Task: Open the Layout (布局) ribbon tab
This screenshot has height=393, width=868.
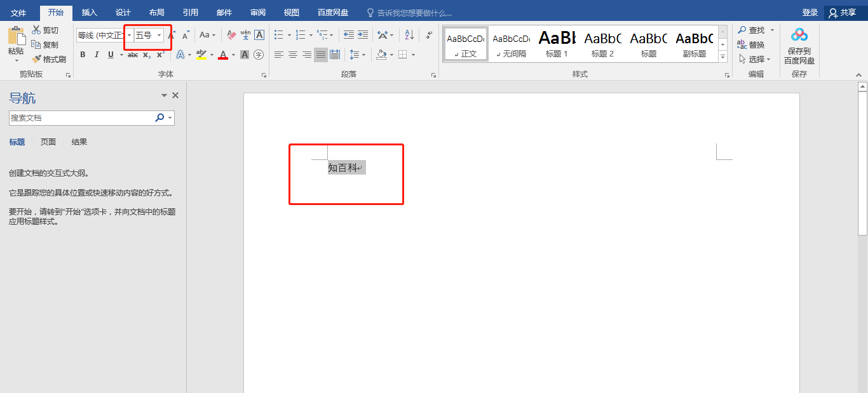Action: [156, 13]
